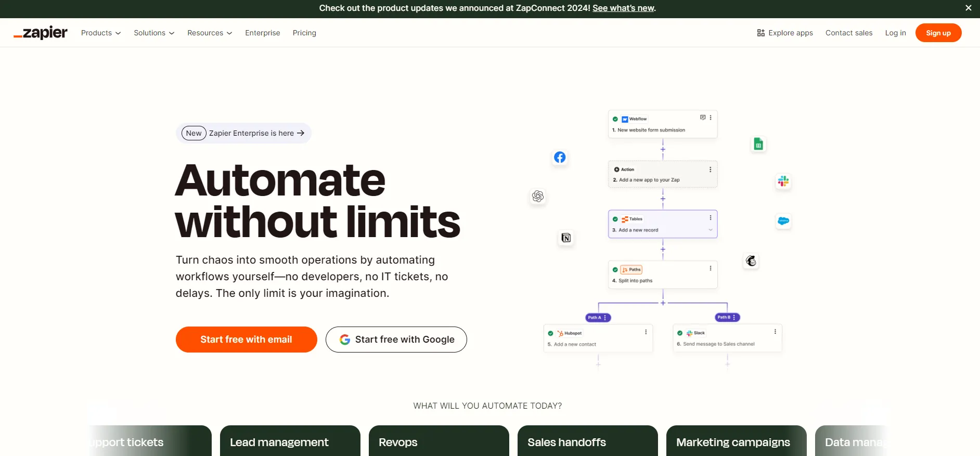This screenshot has width=980, height=456.
Task: Click arrow in Zapier Enterprise banner pill
Action: coord(301,133)
